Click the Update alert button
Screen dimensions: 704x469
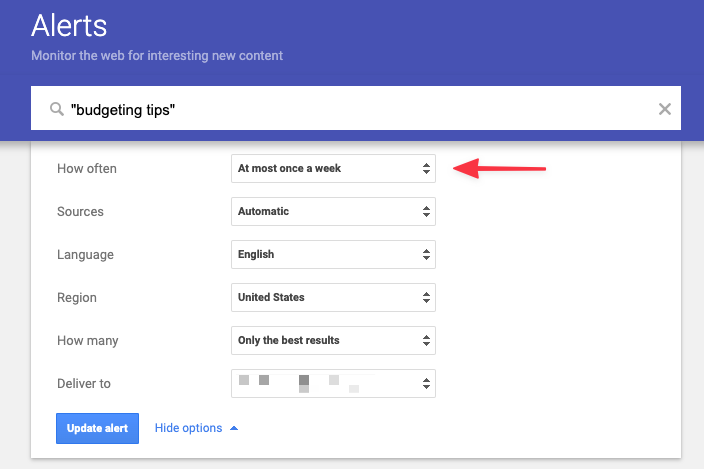pos(97,428)
